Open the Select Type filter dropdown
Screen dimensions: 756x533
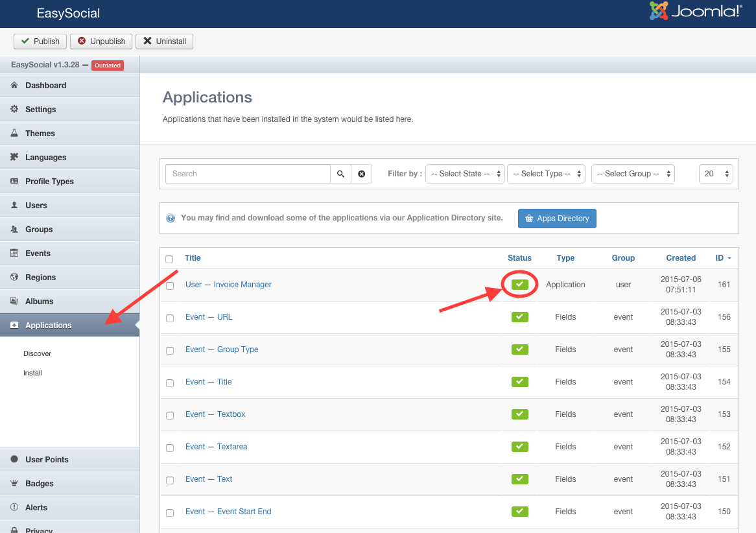click(x=547, y=174)
